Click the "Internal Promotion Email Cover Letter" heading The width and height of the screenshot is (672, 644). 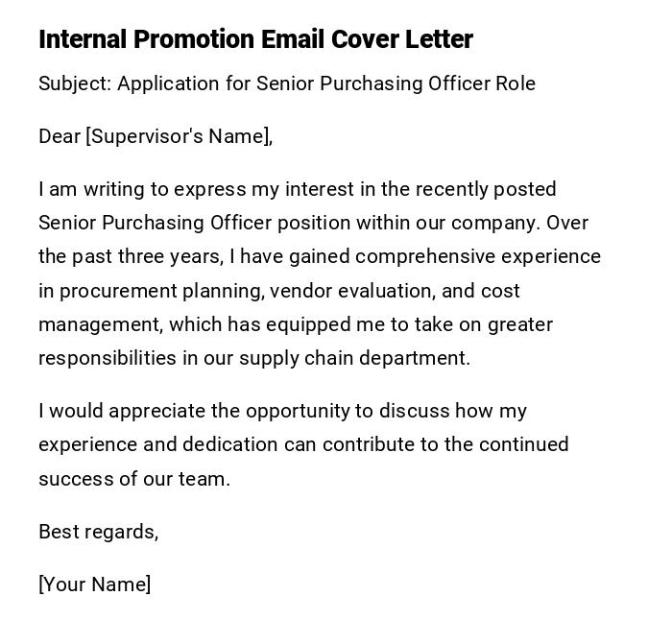point(255,39)
